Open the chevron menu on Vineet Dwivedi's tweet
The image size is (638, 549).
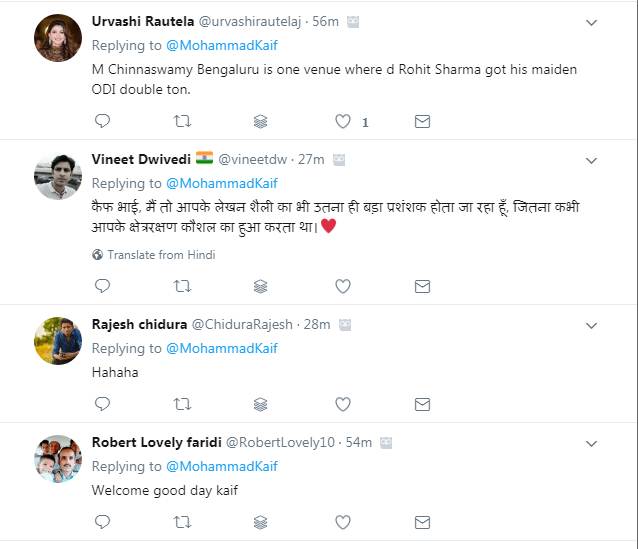(591, 160)
